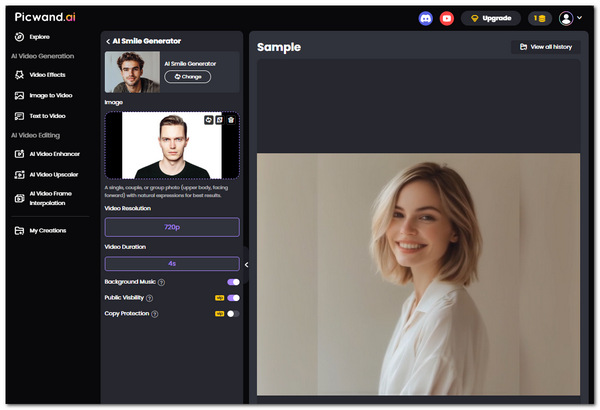The width and height of the screenshot is (600, 410).
Task: Select the 720p video resolution option
Action: tap(172, 227)
